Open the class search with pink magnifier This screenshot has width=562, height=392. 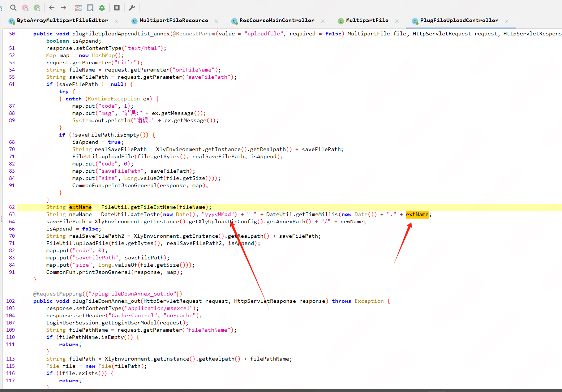(25, 8)
